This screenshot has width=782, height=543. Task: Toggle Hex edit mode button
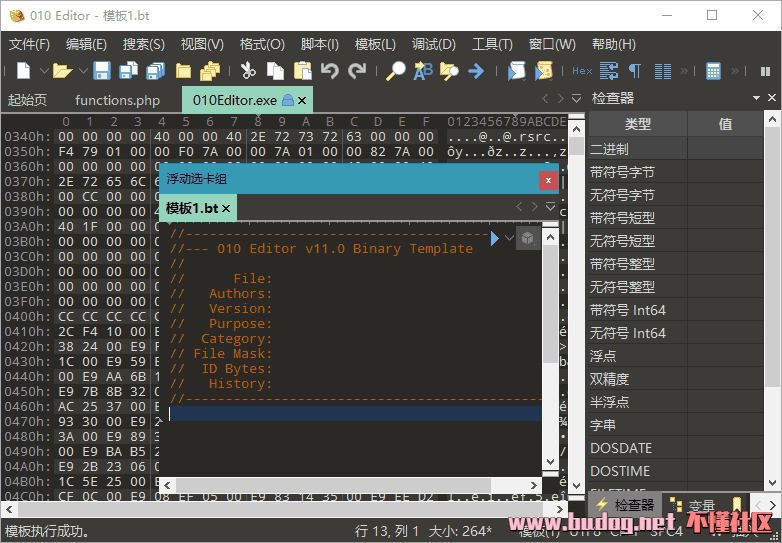[582, 71]
